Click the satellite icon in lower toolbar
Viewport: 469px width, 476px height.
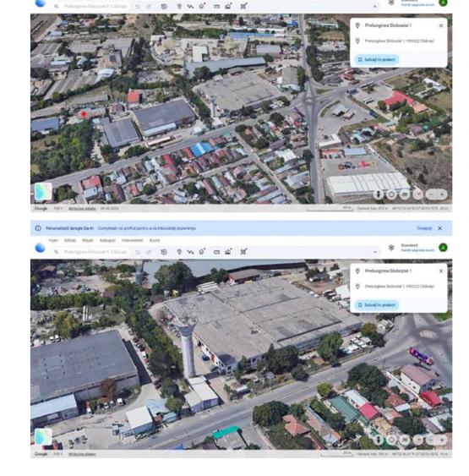coord(243,251)
